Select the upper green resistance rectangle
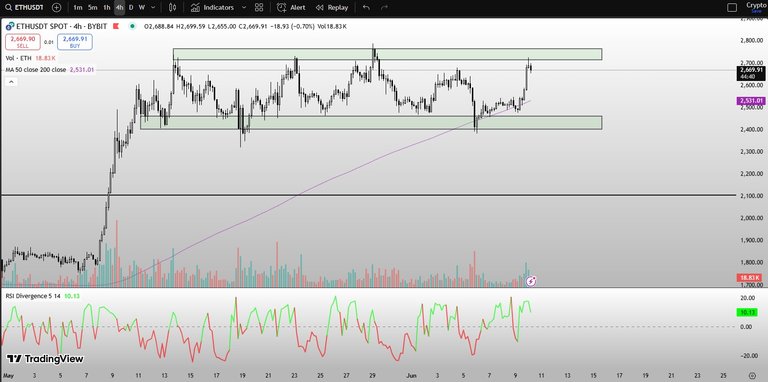Viewport: 768px width, 382px height. pos(387,54)
